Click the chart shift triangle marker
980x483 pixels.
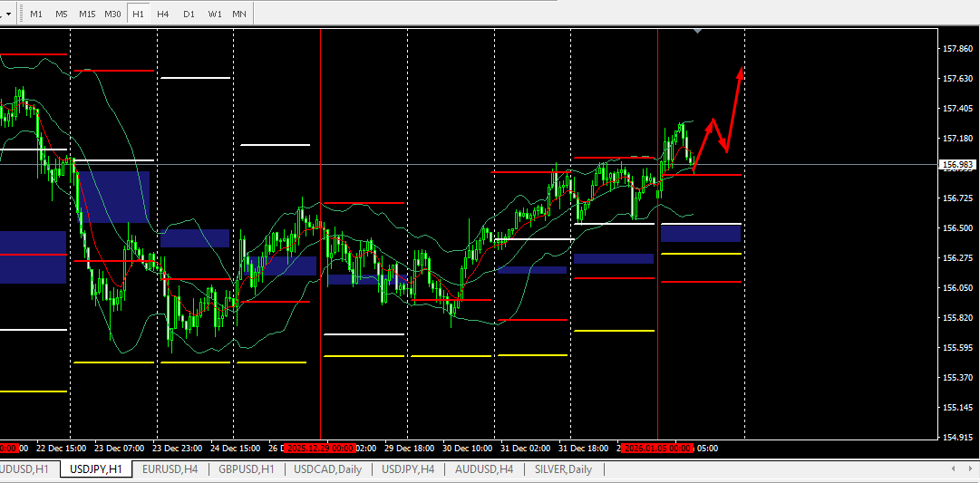pos(698,31)
